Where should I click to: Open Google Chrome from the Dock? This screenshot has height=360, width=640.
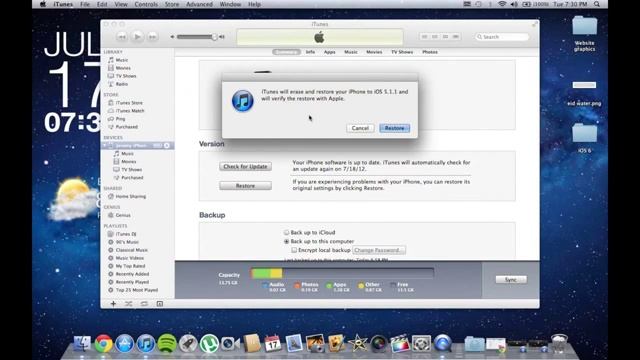[x=103, y=343]
